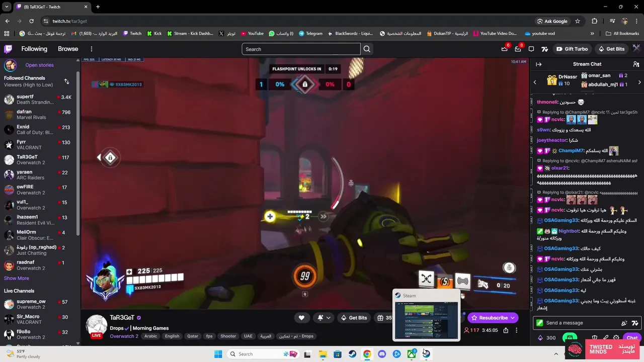Open the chat community users icon
This screenshot has height=362, width=644.
tap(636, 64)
